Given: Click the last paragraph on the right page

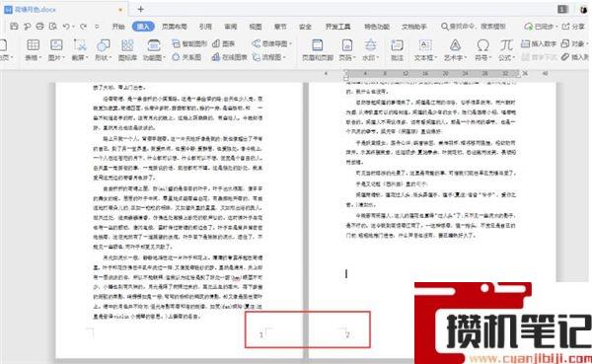Looking at the screenshot, I should 430,226.
